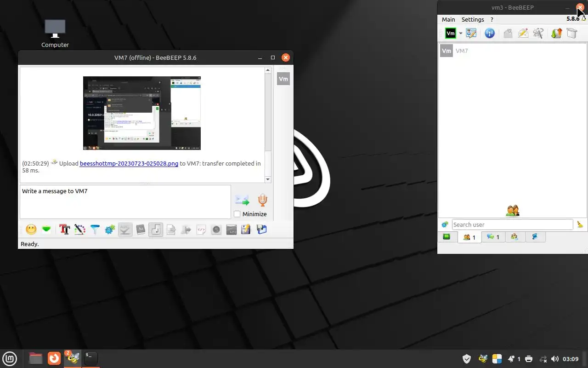
Task: Toggle the dictionary book icon
Action: tap(141, 230)
